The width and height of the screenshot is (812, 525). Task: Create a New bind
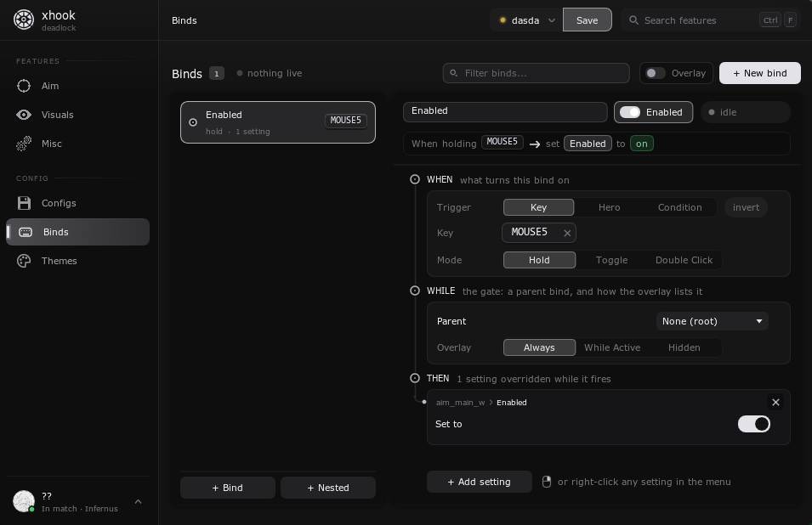(x=759, y=73)
